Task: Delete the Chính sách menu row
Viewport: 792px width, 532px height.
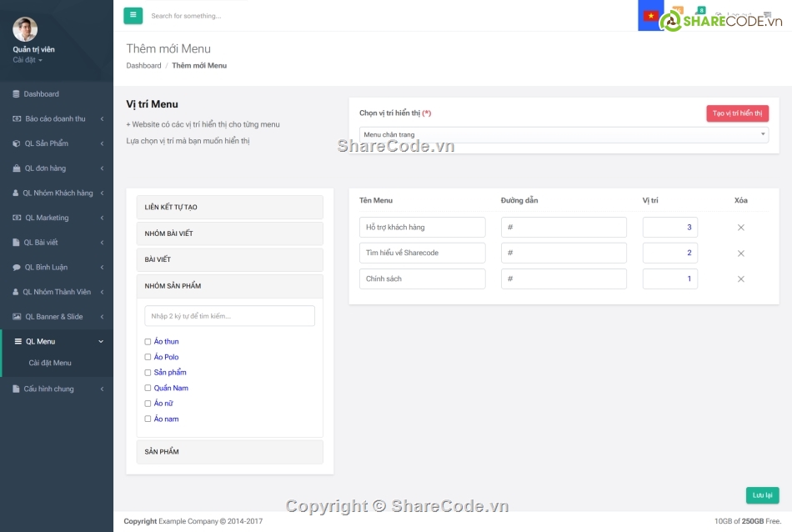Action: pyautogui.click(x=740, y=279)
